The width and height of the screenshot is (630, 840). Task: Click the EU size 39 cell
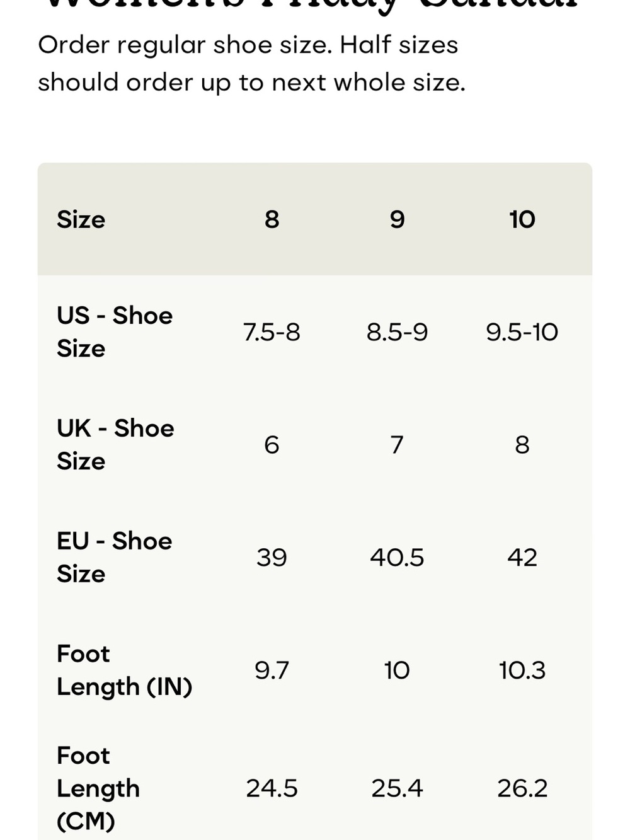pyautogui.click(x=272, y=557)
